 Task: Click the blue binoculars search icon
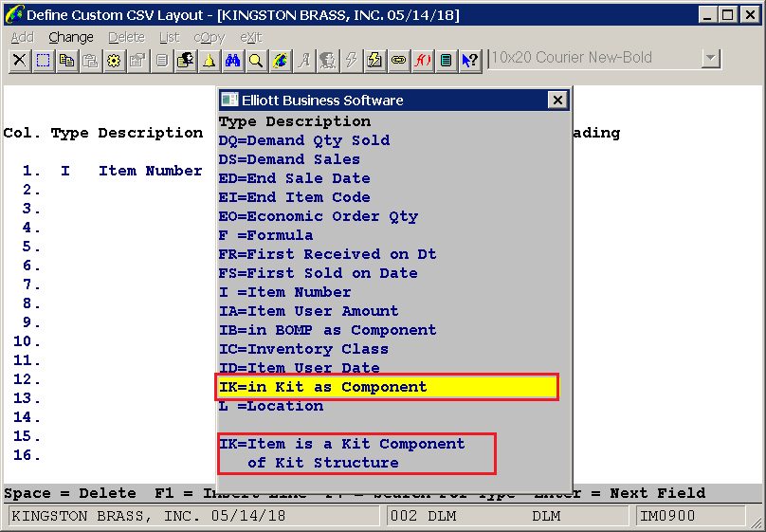coord(232,61)
